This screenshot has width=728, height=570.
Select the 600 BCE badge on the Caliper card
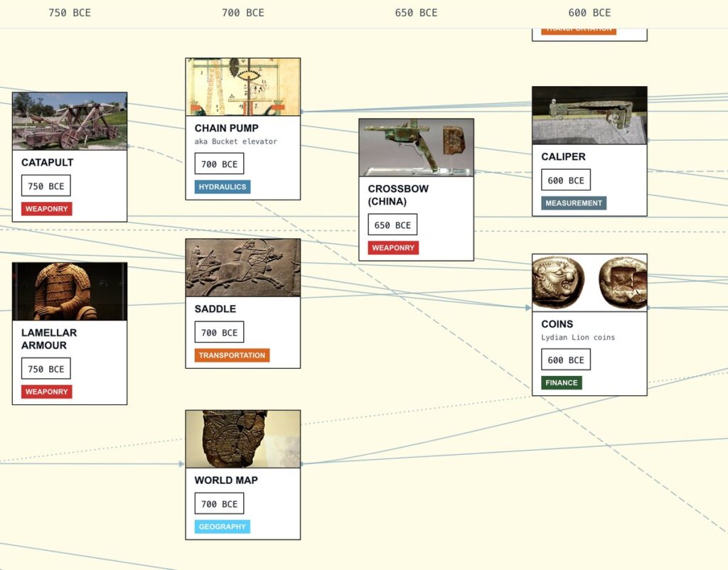tap(565, 180)
